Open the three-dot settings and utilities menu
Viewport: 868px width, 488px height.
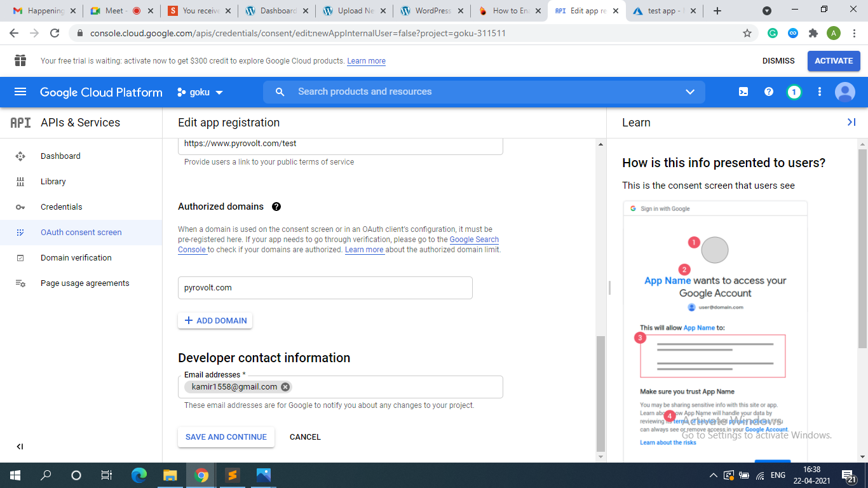[820, 92]
